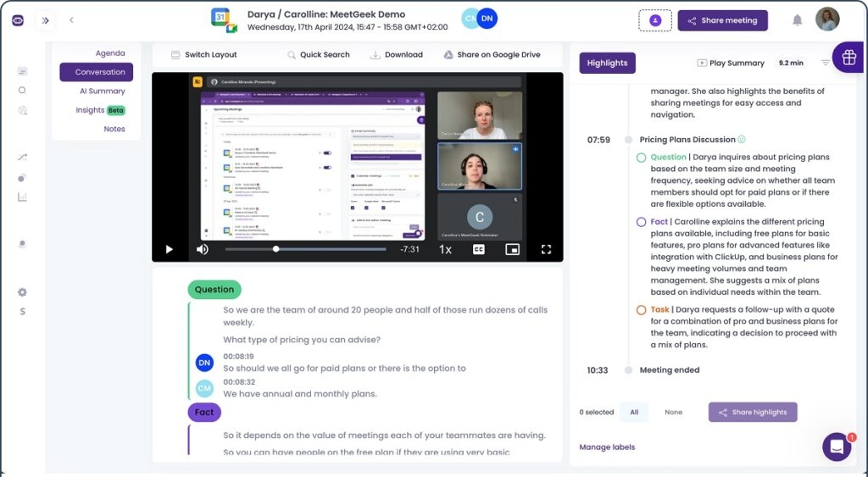Click the CM speaker avatar in transcript

(205, 388)
